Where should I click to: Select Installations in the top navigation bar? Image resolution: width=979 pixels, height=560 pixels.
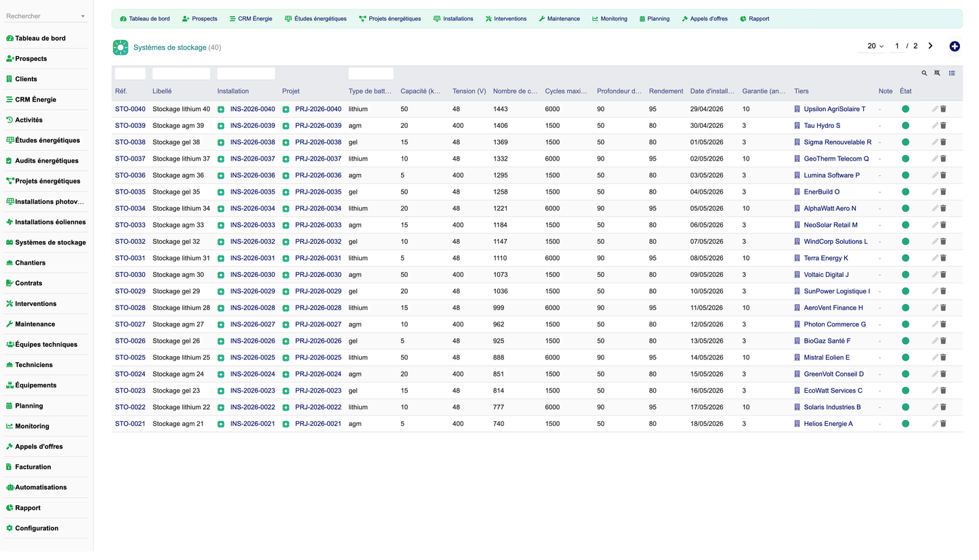click(x=453, y=19)
